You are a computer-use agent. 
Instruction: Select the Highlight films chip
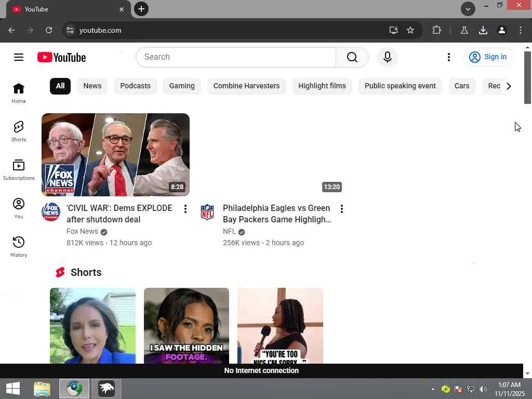point(322,86)
